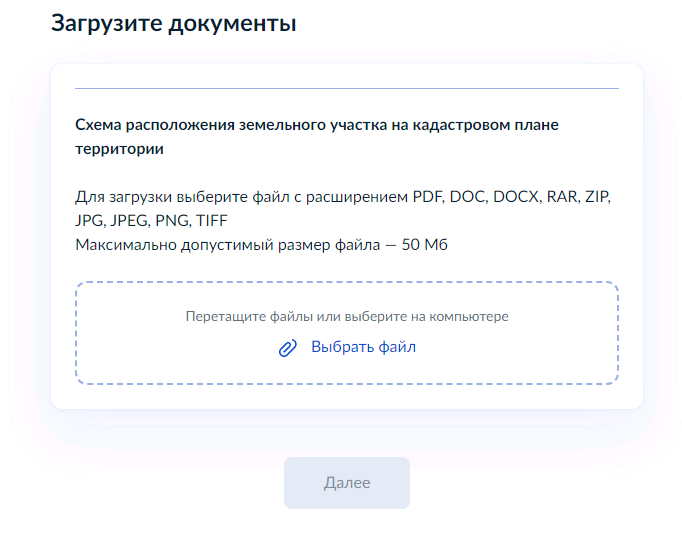Click the word территории in the section title

pos(120,149)
